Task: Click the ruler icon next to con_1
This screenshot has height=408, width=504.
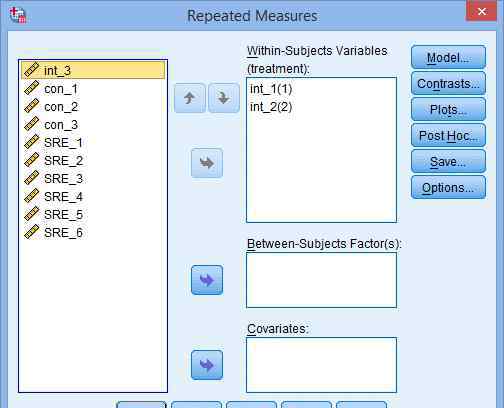Action: 32,88
